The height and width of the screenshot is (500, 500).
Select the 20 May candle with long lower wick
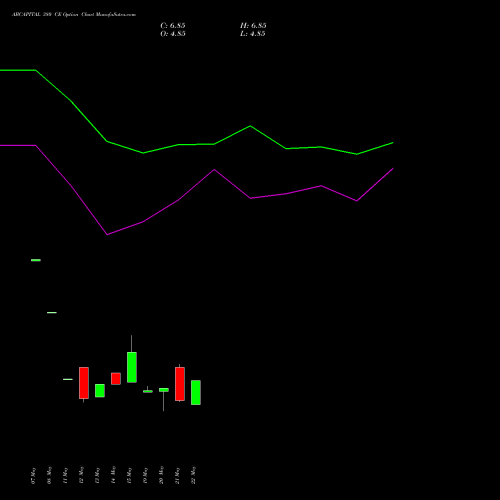click(164, 399)
